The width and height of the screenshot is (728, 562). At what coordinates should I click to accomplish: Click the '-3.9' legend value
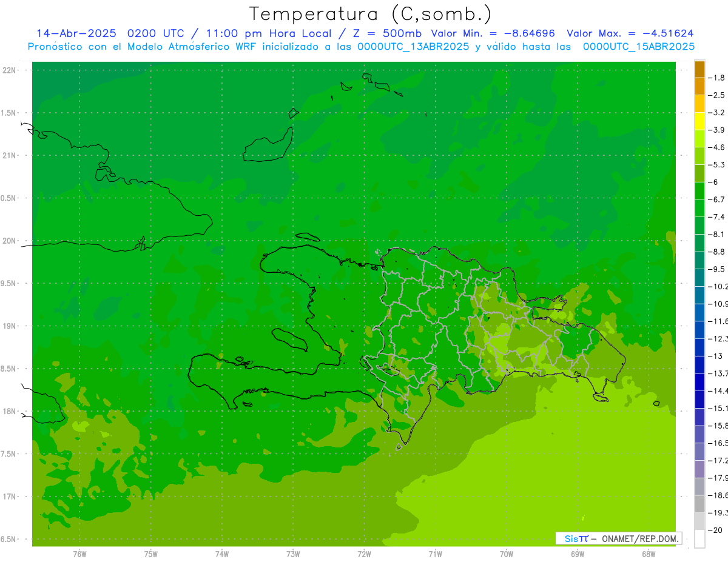(x=716, y=130)
